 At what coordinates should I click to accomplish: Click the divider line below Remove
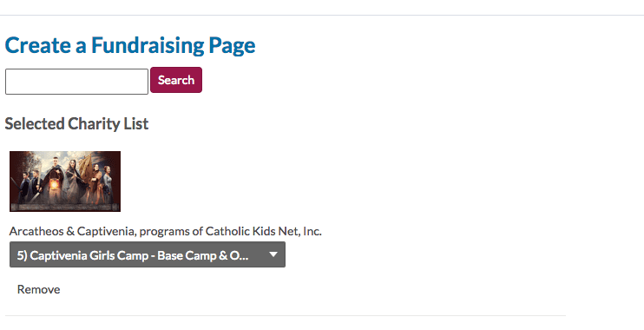tap(286, 315)
